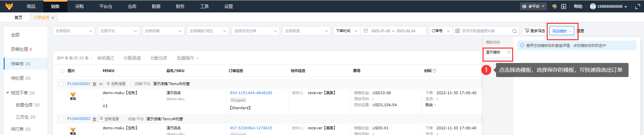
Task: Click the account avatar next to 18888888888
Action: click(593, 6)
